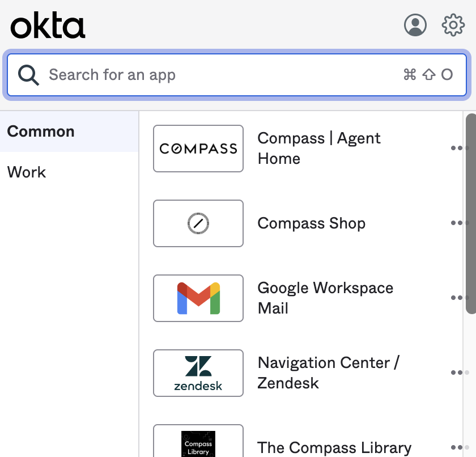Focus the Search for an app field
476x457 pixels.
[237, 75]
